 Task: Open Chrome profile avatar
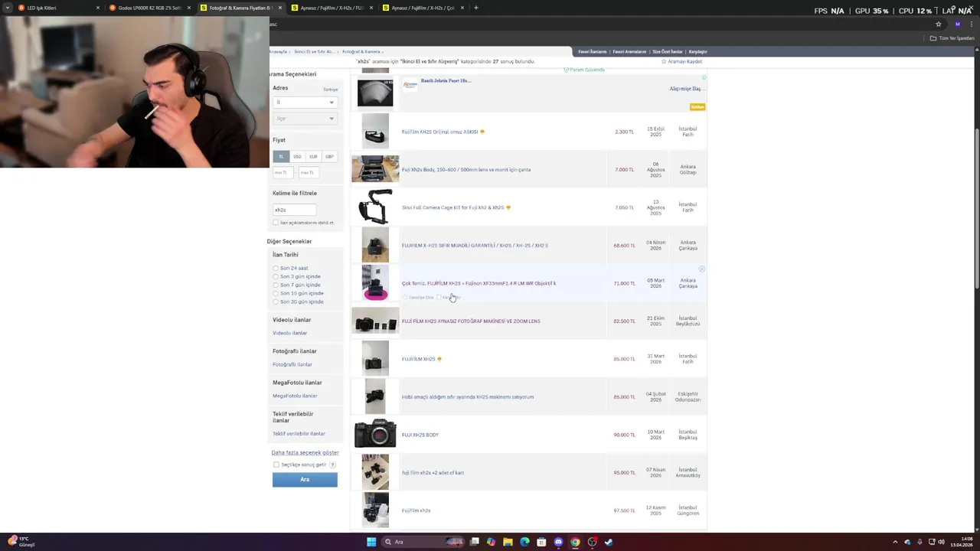pyautogui.click(x=957, y=24)
